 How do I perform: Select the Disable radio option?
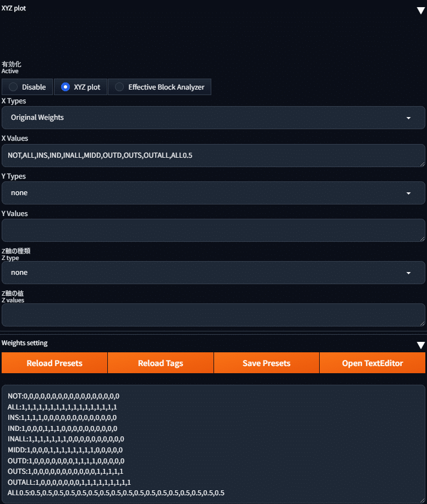pos(28,87)
